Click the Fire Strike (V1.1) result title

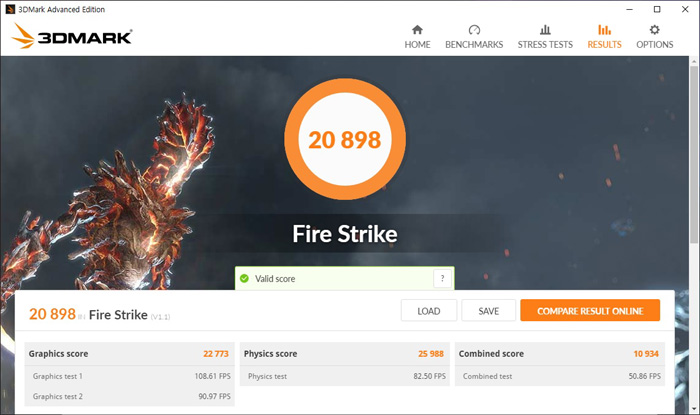click(x=129, y=315)
